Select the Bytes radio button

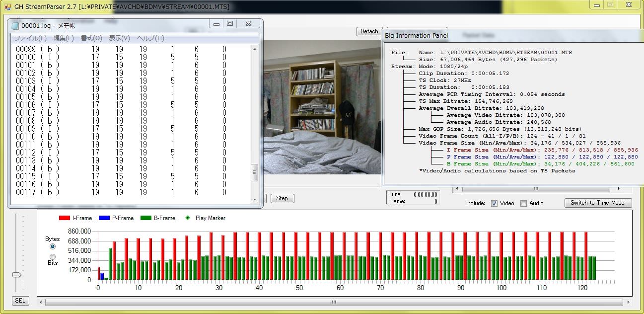pos(53,246)
